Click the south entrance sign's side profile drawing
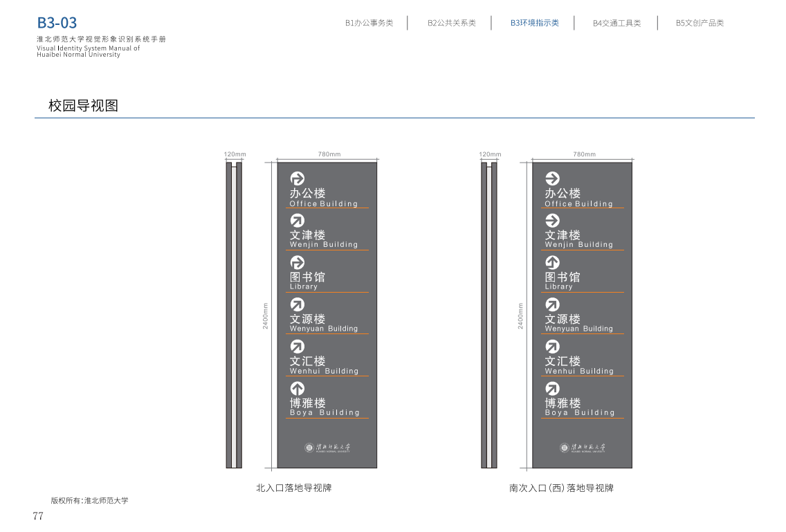The image size is (786, 532). coord(489,315)
